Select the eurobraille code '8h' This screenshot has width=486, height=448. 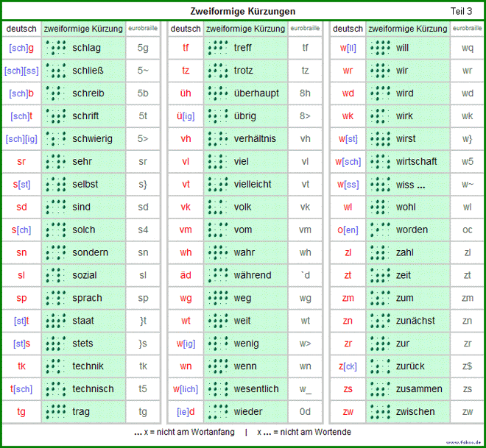click(305, 93)
